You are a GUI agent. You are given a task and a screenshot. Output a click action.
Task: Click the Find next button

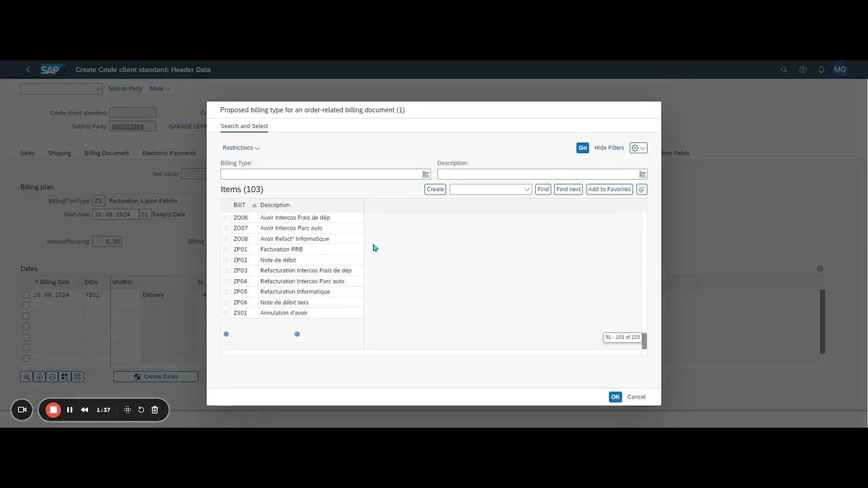(568, 189)
